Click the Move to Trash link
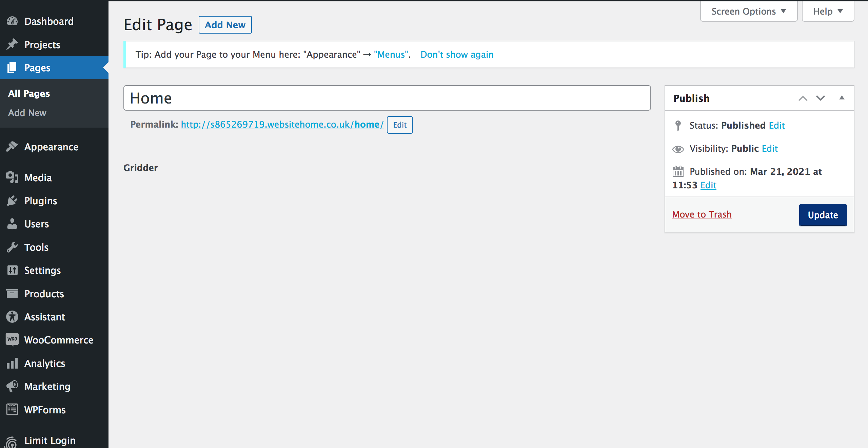 click(702, 214)
